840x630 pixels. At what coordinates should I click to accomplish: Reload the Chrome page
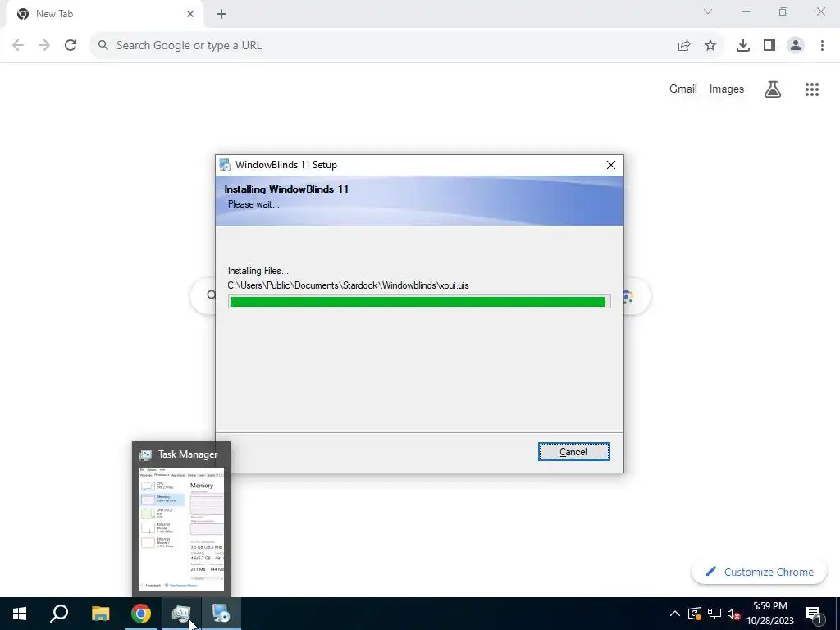coord(71,46)
